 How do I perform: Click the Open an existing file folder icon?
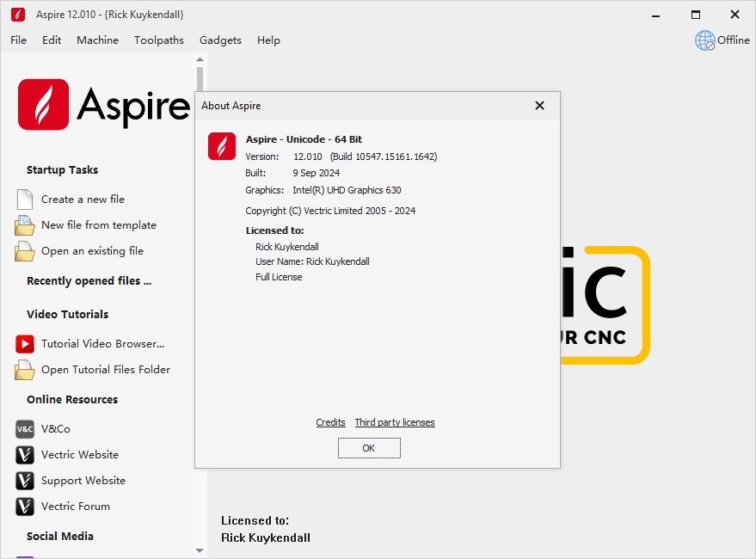coord(24,251)
